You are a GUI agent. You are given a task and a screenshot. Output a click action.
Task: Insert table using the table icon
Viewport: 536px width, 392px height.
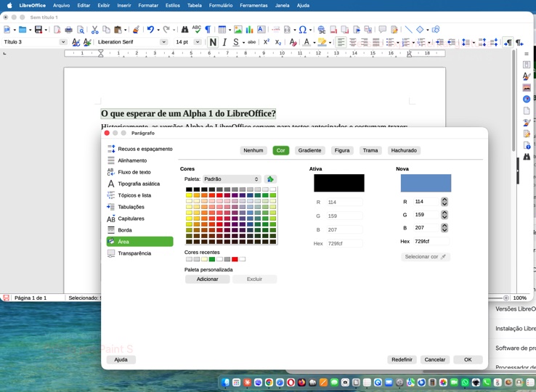point(222,30)
